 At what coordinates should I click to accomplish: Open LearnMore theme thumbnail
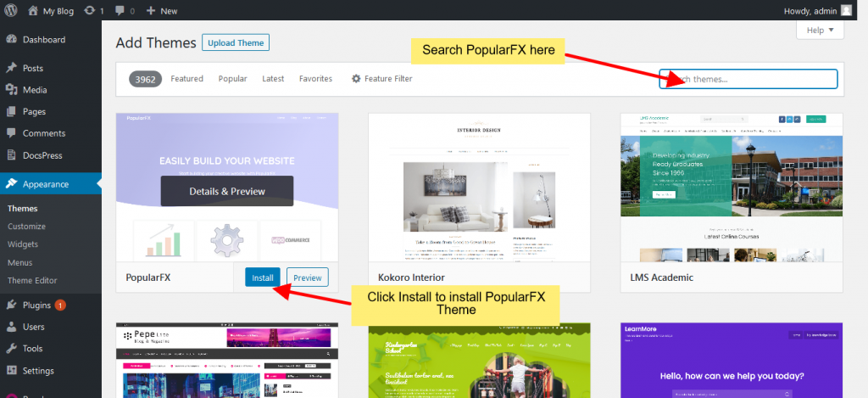coord(732,361)
